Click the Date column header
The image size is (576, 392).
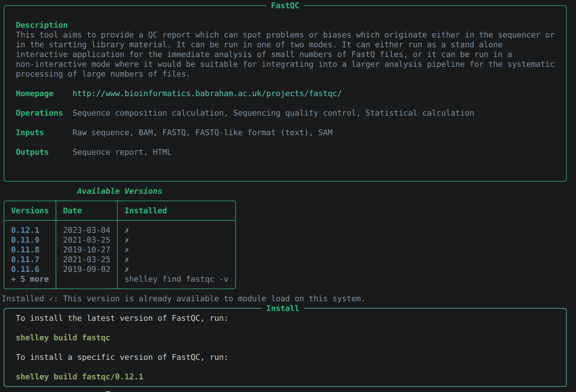72,211
